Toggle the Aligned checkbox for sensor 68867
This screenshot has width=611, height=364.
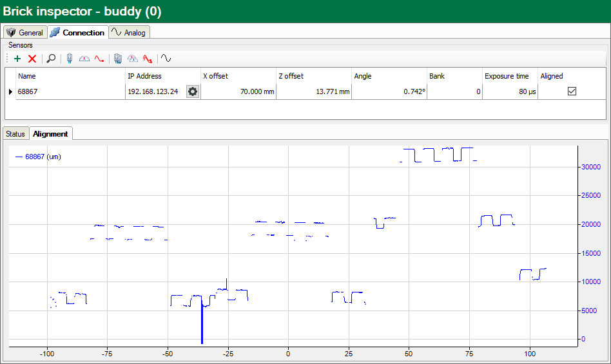(x=572, y=91)
